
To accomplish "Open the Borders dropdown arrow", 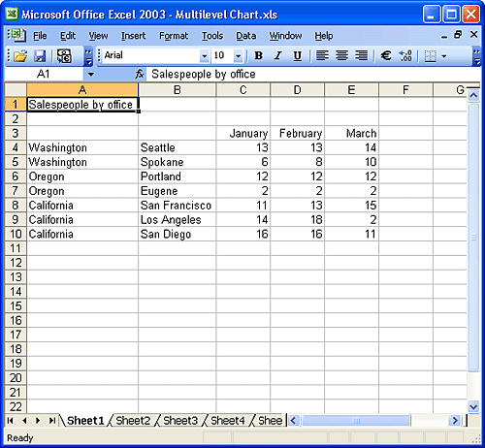I will pos(444,56).
